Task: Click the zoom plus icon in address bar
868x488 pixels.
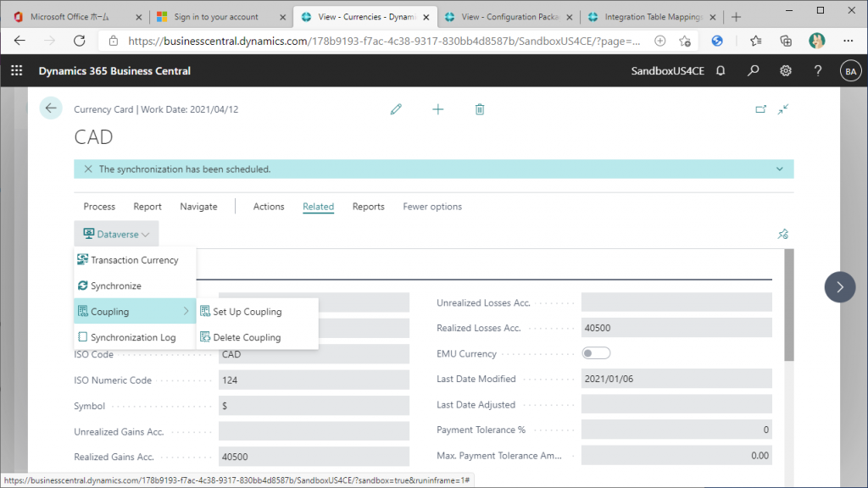Action: tap(659, 41)
